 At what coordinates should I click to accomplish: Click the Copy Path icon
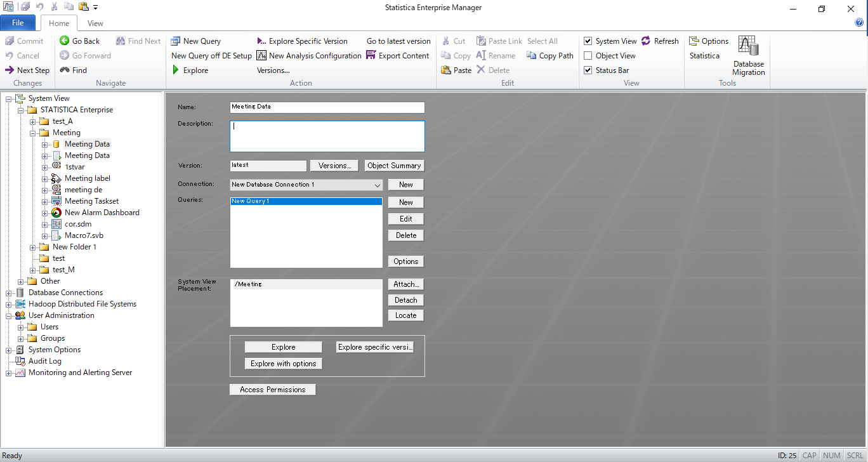coord(532,55)
